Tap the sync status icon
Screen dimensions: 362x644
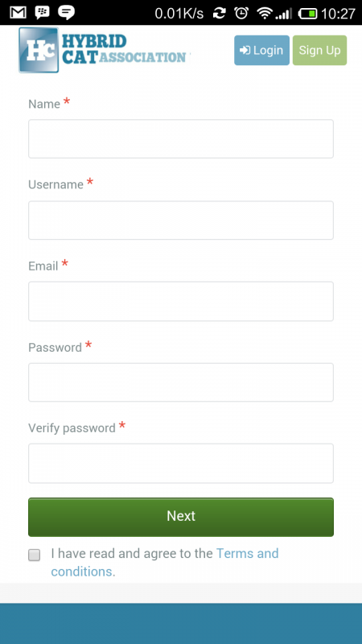(x=220, y=14)
